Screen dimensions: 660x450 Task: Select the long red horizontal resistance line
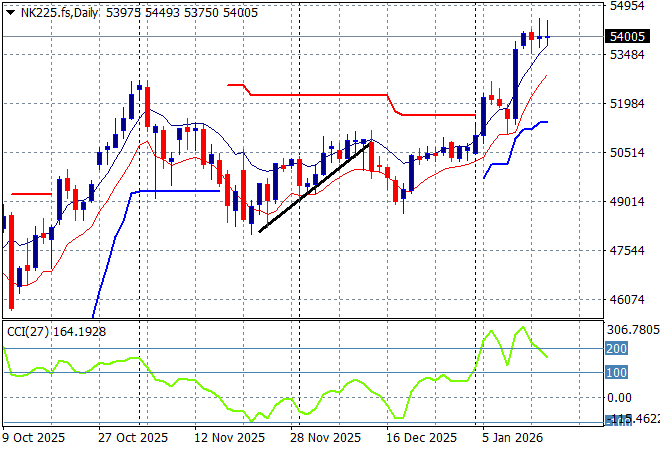click(318, 95)
